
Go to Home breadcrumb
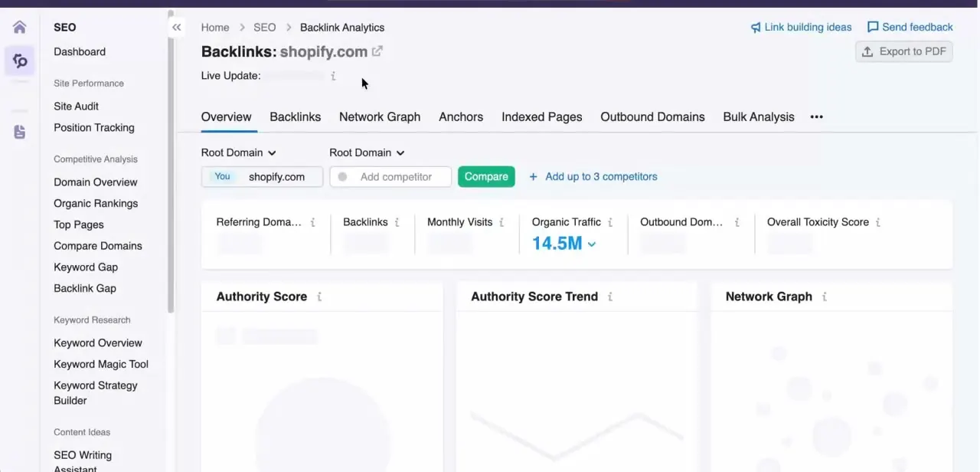(215, 28)
